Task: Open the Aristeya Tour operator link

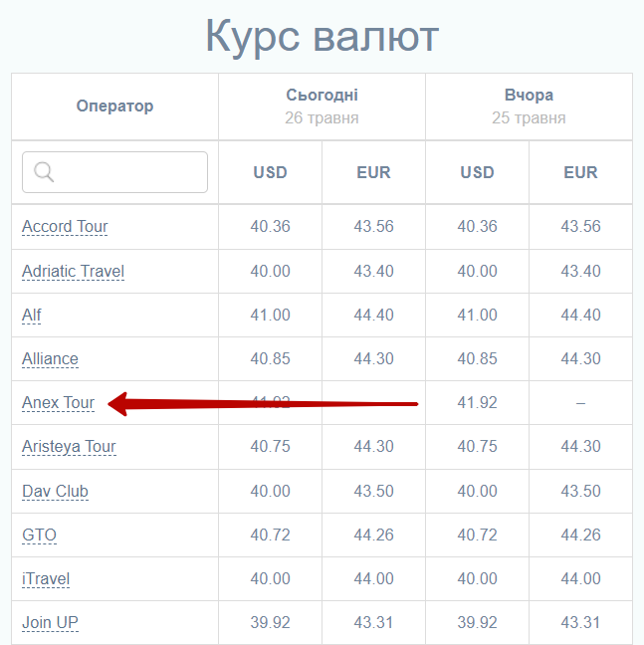Action: 69,447
